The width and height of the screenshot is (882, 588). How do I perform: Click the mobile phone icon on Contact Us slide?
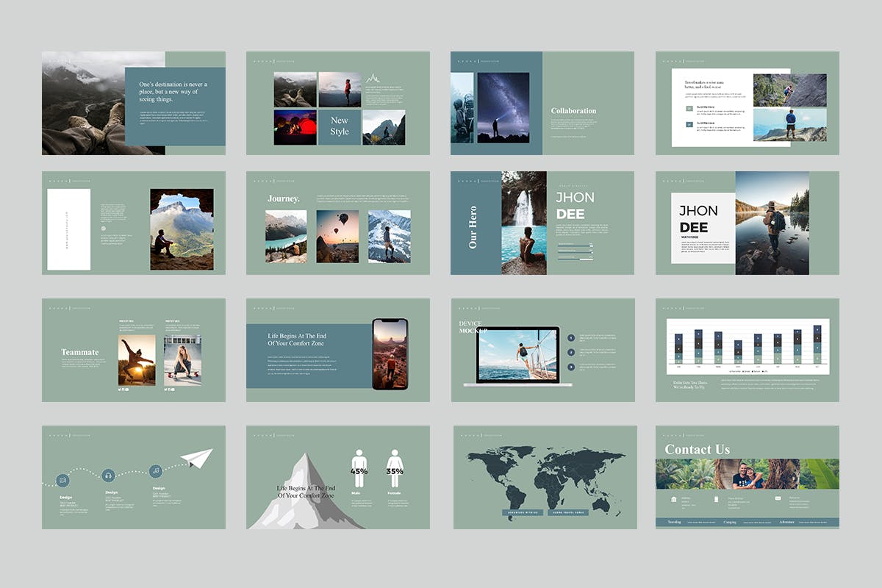[x=717, y=499]
